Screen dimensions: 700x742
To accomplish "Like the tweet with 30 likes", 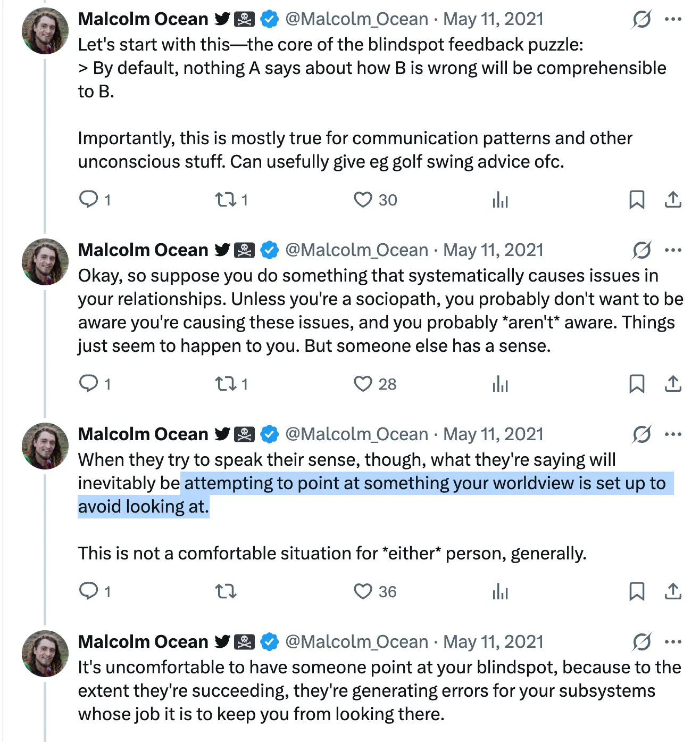I will point(363,200).
